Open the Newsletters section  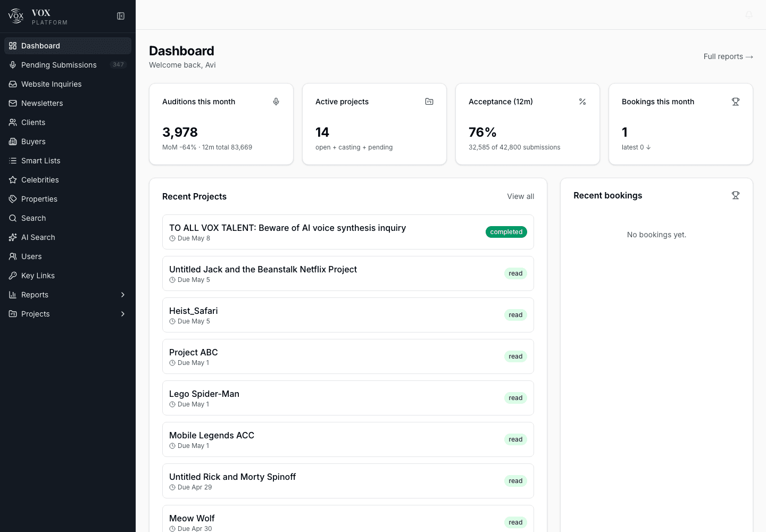click(x=68, y=103)
